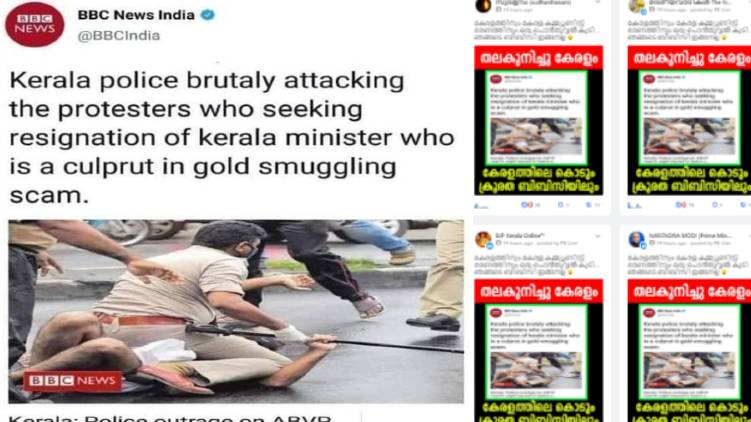Image resolution: width=751 pixels, height=422 pixels.
Task: Click the dark flame avatar on the top-left Facebook post
Action: pyautogui.click(x=483, y=5)
